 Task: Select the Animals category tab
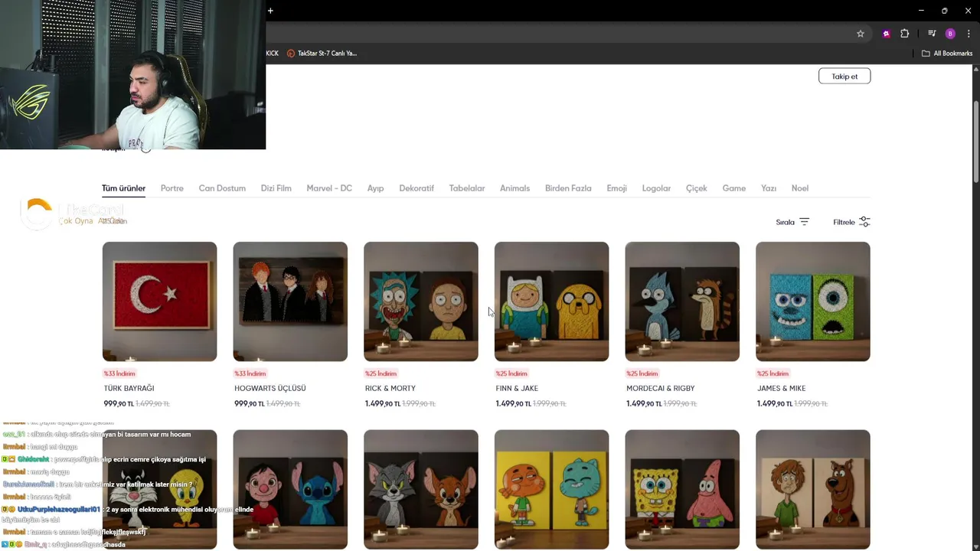click(x=514, y=188)
